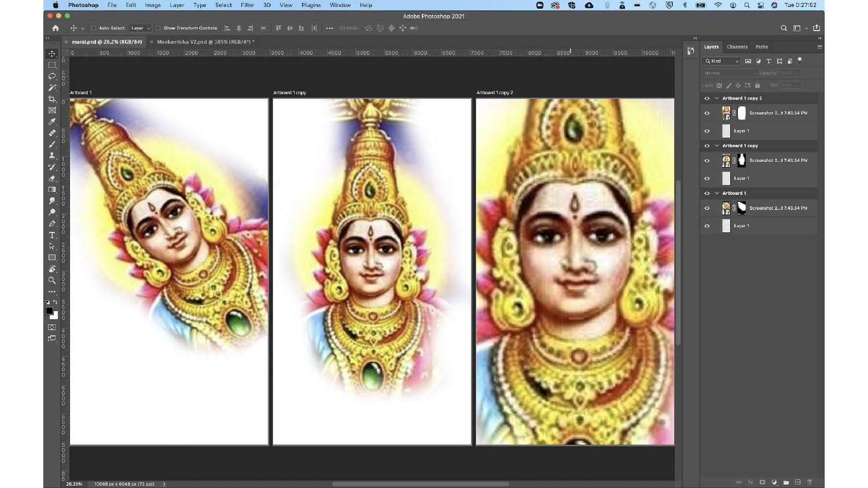
Task: Select the Hand tool
Action: pyautogui.click(x=52, y=269)
